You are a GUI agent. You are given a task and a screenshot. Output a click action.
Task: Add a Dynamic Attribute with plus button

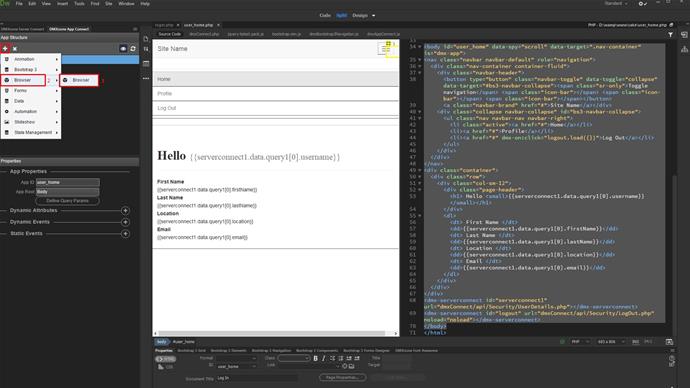coord(125,211)
